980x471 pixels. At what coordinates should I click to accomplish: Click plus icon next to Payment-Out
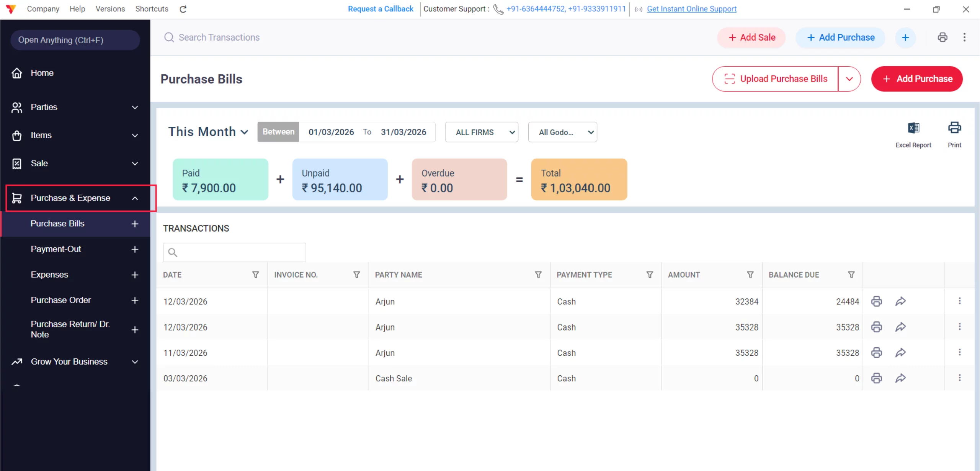(x=135, y=249)
